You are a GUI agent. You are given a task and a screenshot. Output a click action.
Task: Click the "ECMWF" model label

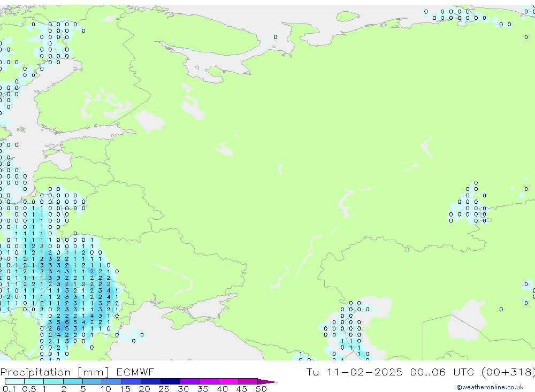pyautogui.click(x=135, y=372)
